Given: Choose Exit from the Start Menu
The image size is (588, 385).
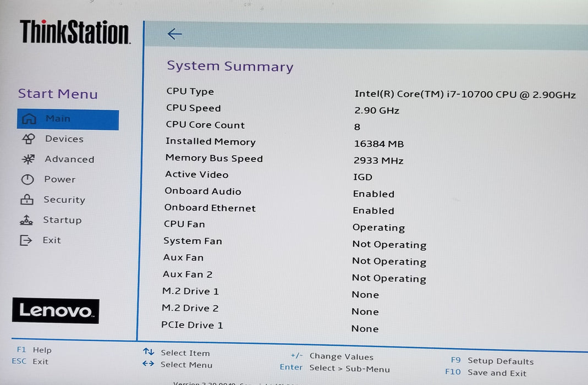Looking at the screenshot, I should [x=51, y=240].
